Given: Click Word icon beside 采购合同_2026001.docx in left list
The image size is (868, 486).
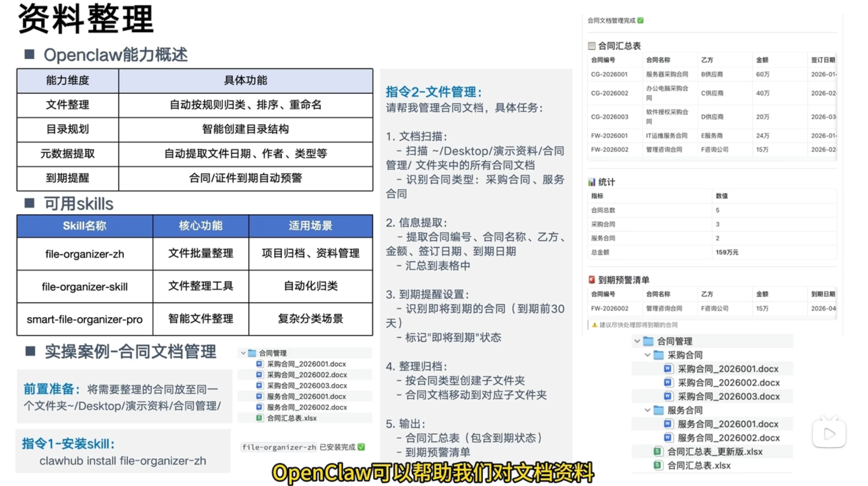Looking at the screenshot, I should click(x=259, y=364).
